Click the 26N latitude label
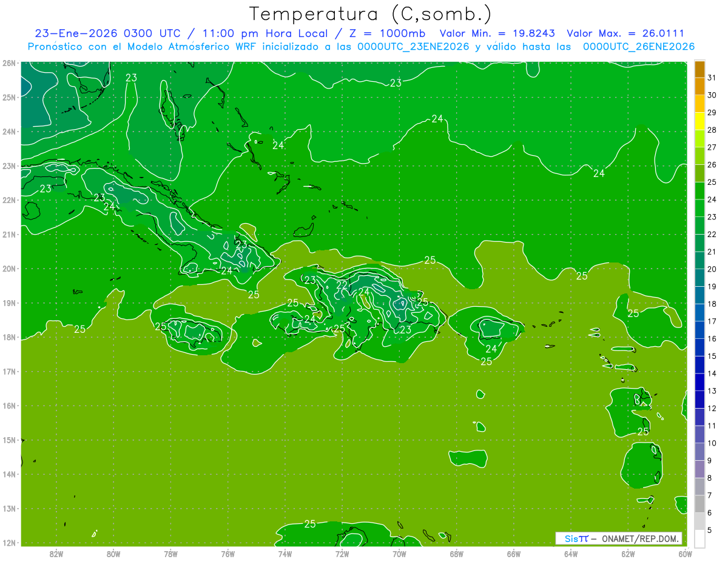The image size is (728, 562). (x=8, y=63)
